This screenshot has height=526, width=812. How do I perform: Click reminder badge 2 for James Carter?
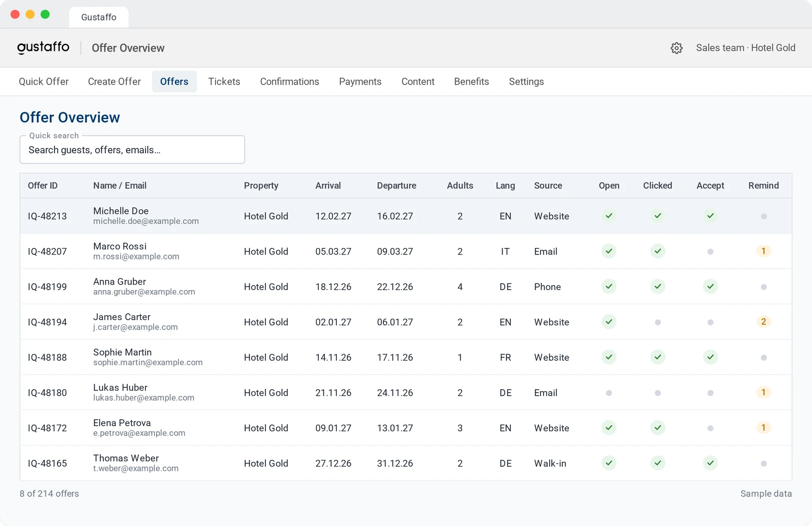tap(763, 322)
